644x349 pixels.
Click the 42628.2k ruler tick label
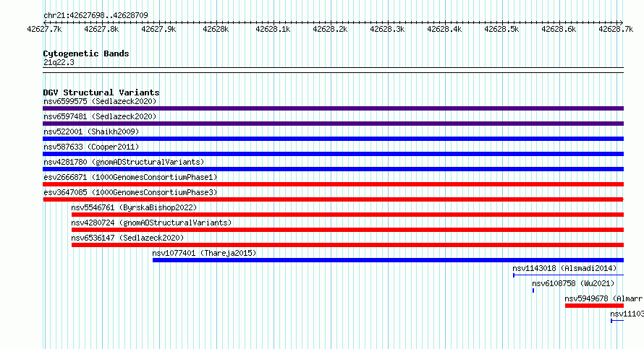point(330,29)
